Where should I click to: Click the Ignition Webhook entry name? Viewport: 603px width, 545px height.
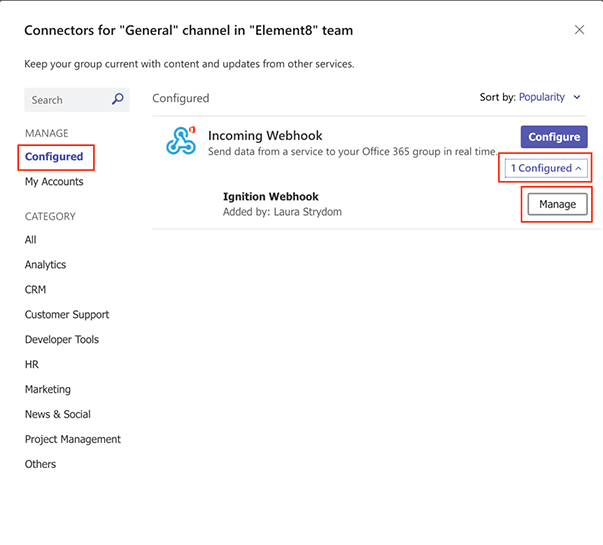271,197
